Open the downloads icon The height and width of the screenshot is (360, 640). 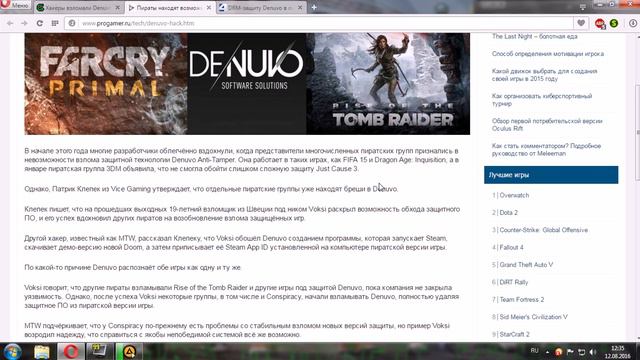click(633, 23)
